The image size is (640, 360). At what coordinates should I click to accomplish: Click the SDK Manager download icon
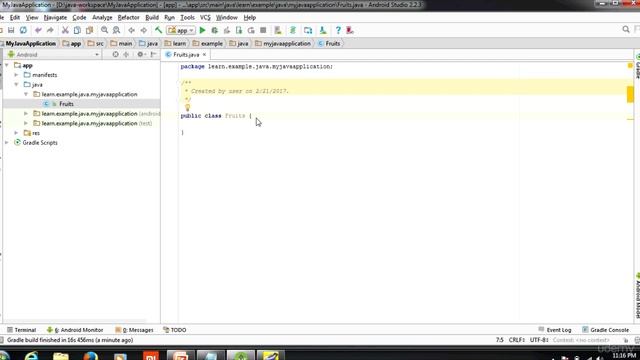(x=323, y=30)
